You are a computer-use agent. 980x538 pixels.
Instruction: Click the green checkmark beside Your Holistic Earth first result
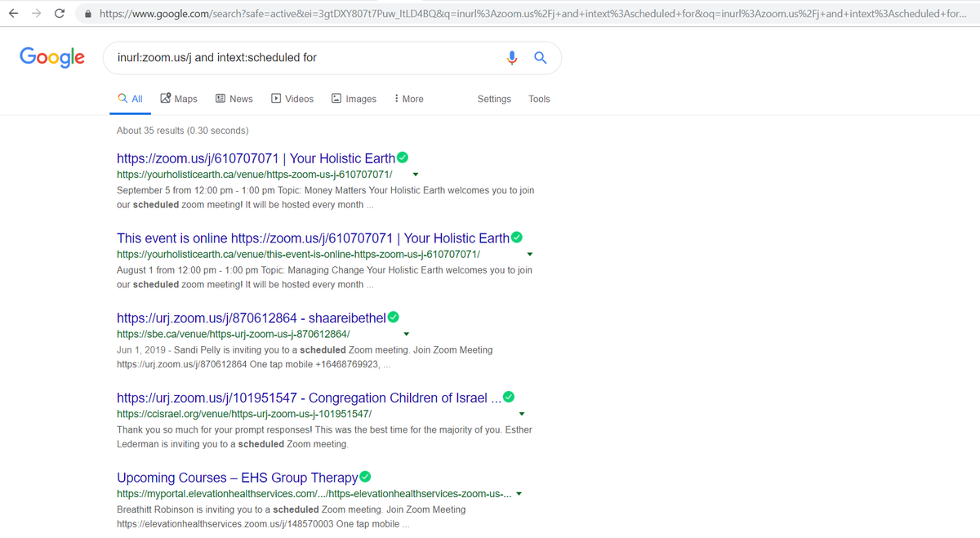[403, 158]
